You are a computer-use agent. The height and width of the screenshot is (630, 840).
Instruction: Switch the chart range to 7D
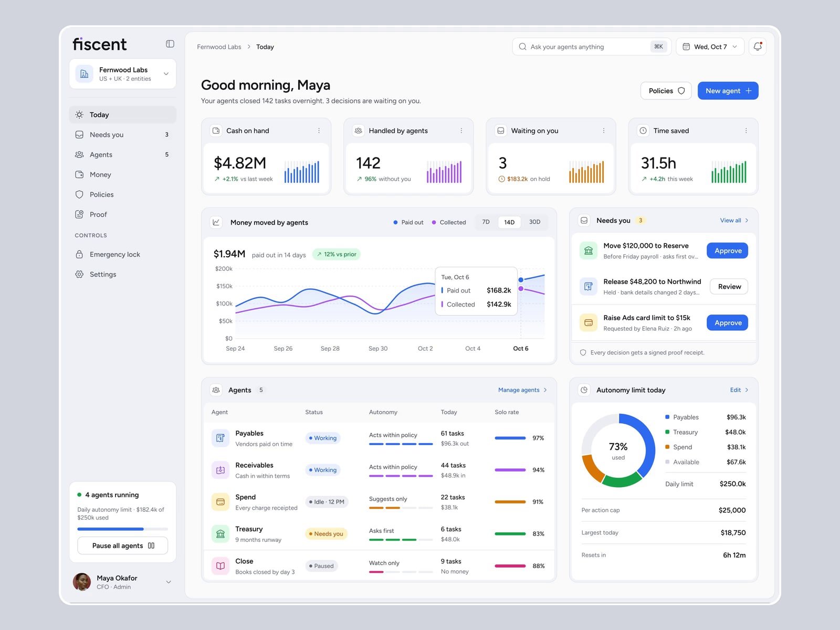click(x=486, y=222)
